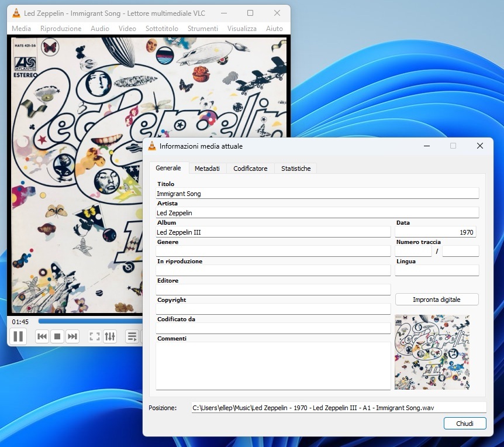Minimize the VLC player window
Viewport: 504px width, 447px height.
click(224, 13)
